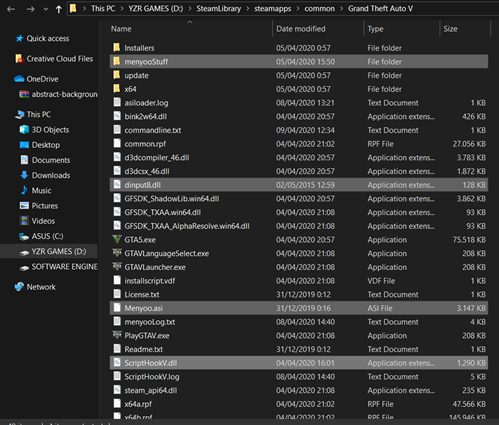Image resolution: width=499 pixels, height=425 pixels.
Task: Select OneDrive in navigation pane
Action: coord(42,79)
